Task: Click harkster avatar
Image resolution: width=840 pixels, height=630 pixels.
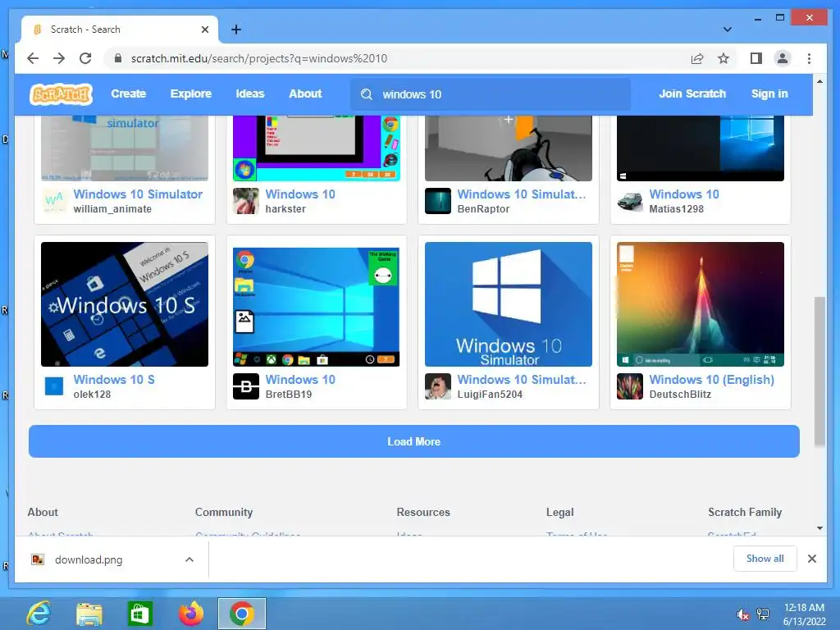Action: click(x=246, y=201)
